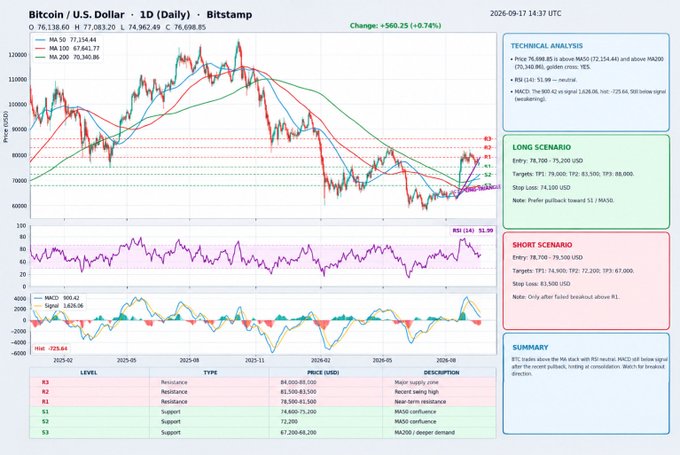Screen dimensions: 680x455
Task: Click the 2026-02 date axis label
Action: click(320, 360)
